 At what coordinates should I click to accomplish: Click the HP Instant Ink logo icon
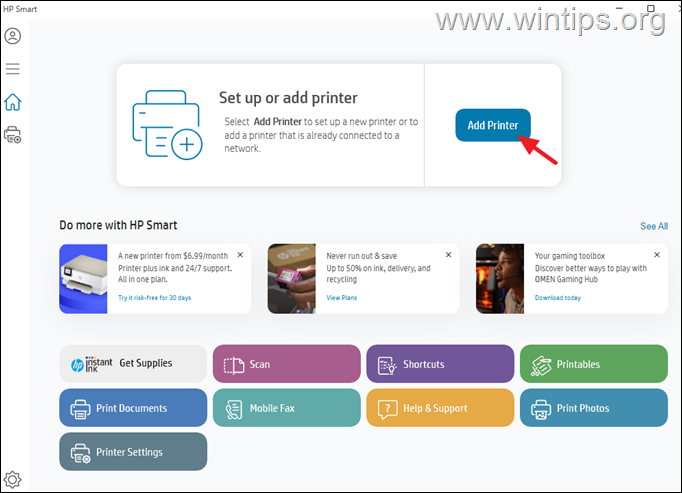pos(91,364)
